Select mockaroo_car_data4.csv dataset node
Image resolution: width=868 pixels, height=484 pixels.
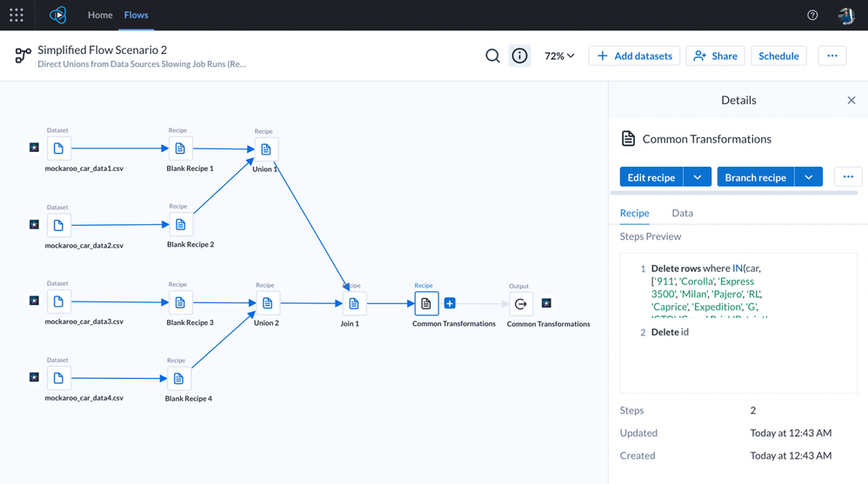(58, 378)
